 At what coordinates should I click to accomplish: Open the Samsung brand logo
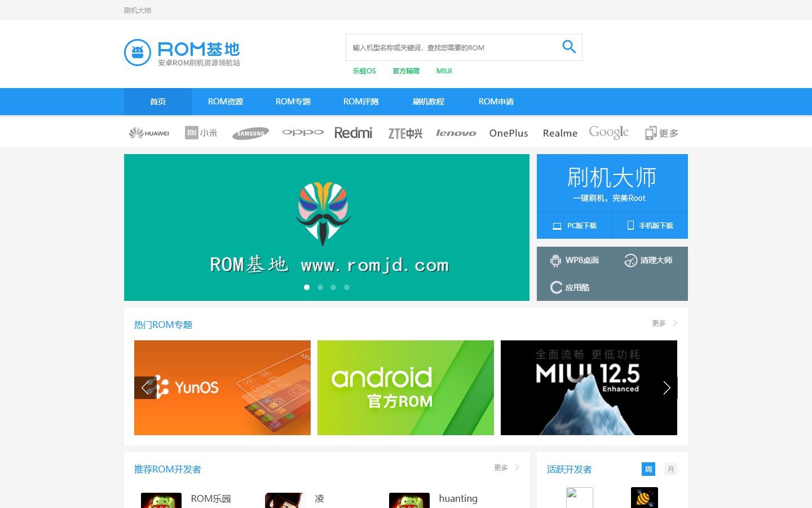[250, 133]
